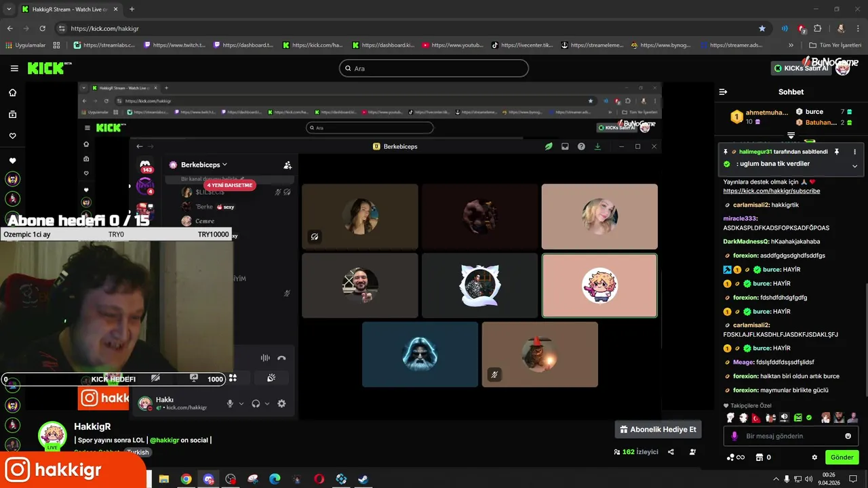Open Discord direct messages icon
The image size is (868, 488).
click(145, 165)
